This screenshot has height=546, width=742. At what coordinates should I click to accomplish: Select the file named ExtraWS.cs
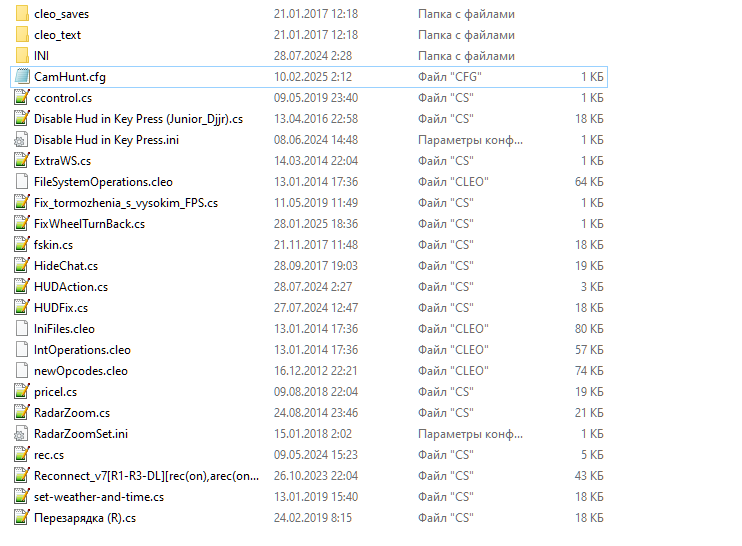pos(62,161)
